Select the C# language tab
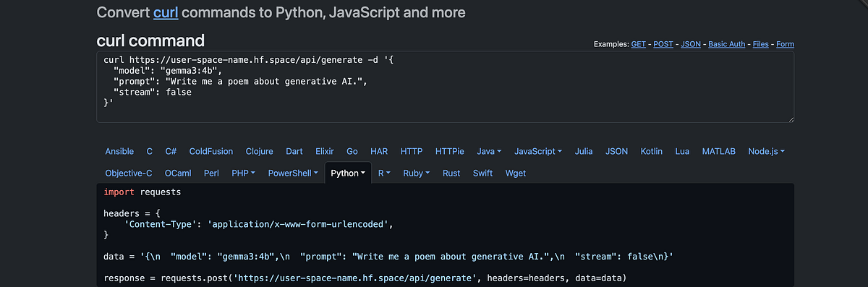 tap(171, 151)
